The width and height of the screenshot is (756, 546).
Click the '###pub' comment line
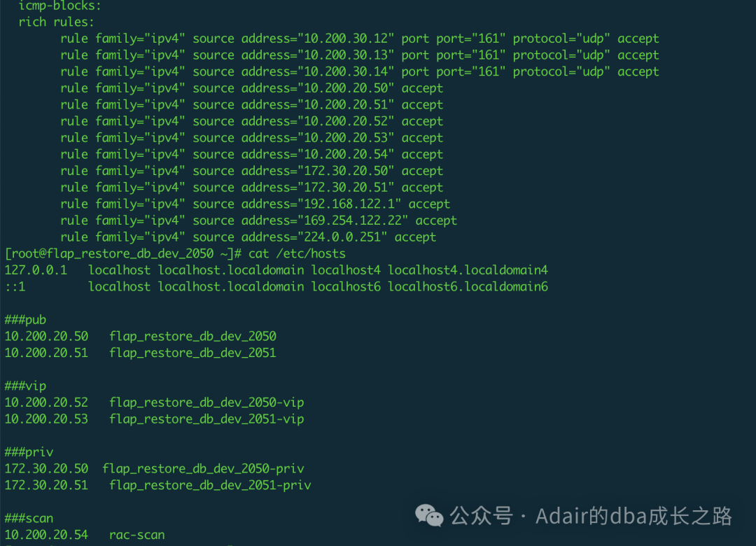click(25, 320)
